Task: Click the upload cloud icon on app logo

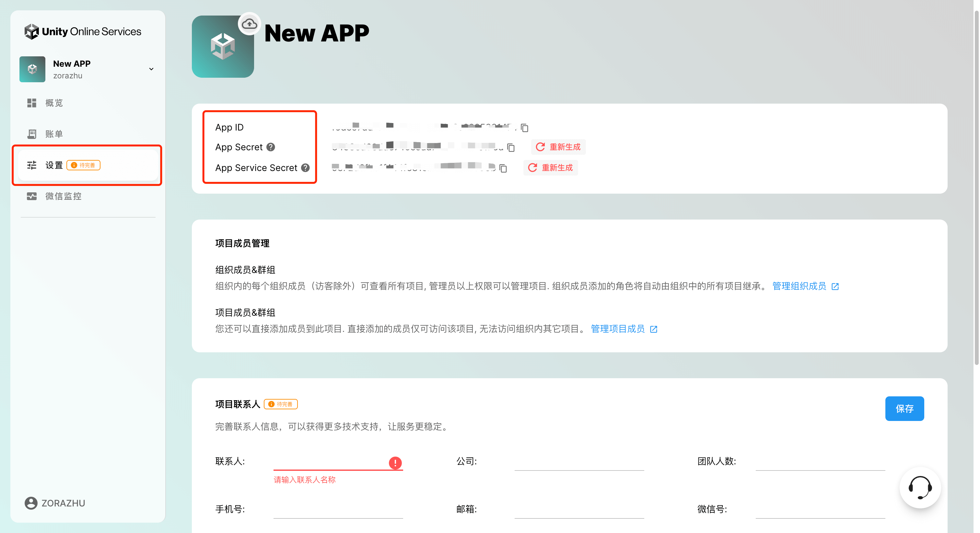Action: point(249,24)
